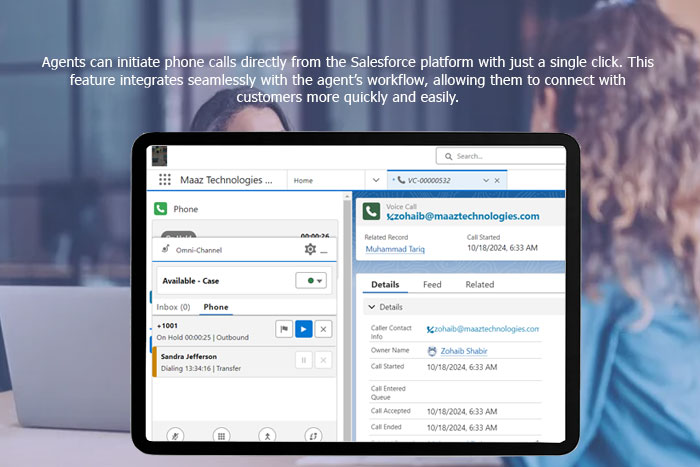This screenshot has width=700, height=467.
Task: Collapse the Details section chevron
Action: [x=372, y=307]
